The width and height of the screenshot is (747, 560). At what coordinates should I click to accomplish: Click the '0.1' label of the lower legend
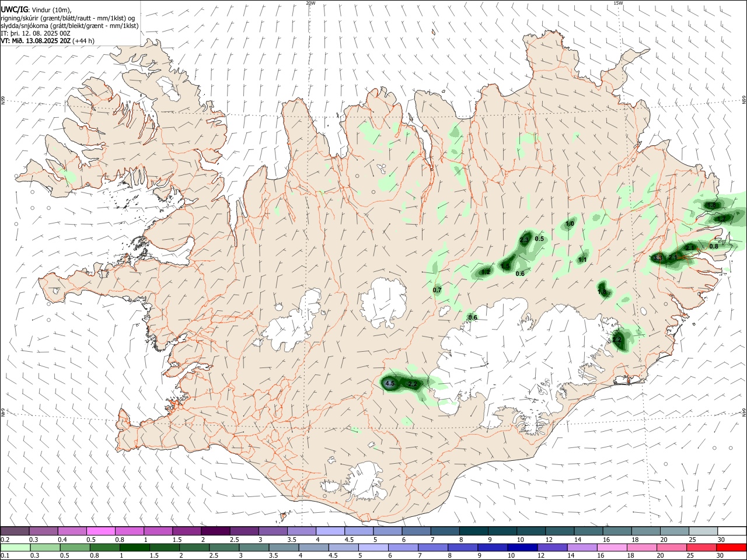click(x=5, y=556)
